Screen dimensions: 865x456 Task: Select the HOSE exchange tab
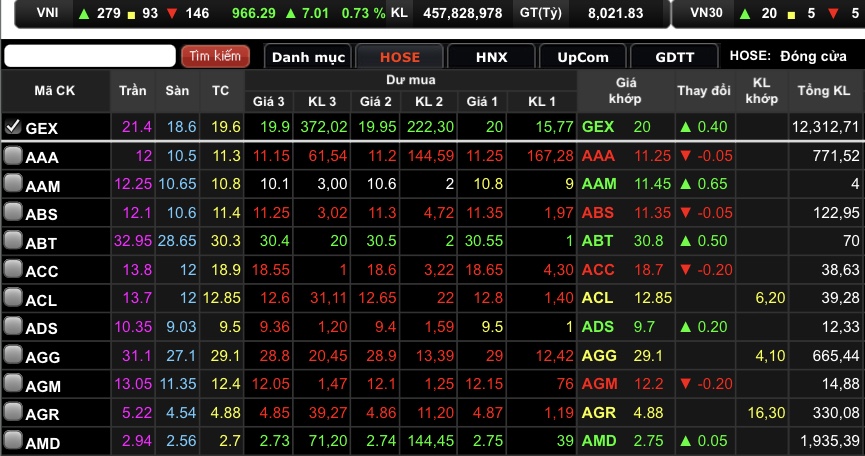[399, 57]
